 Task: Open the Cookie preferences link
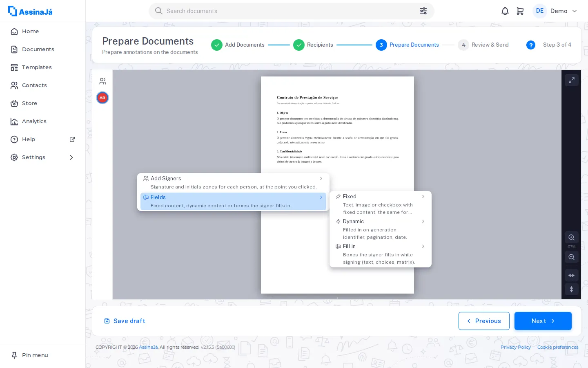pyautogui.click(x=558, y=347)
